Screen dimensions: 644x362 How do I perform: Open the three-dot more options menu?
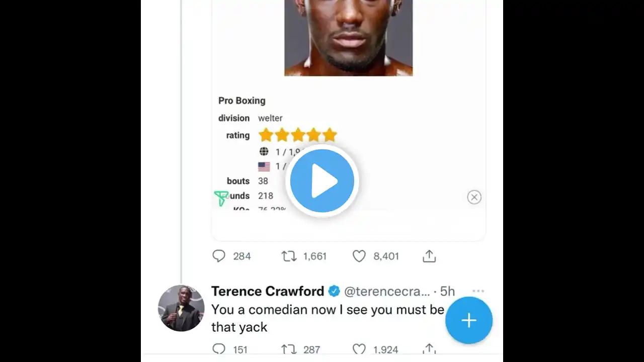click(x=478, y=291)
